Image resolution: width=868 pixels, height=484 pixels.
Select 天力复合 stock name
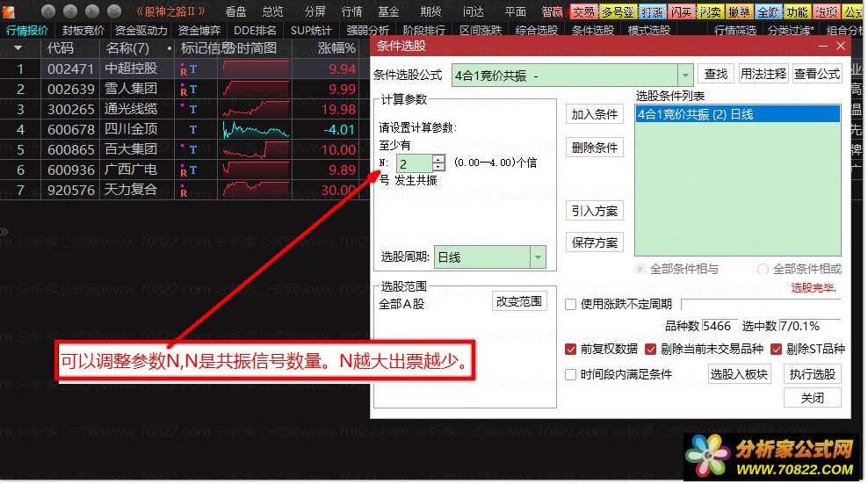pyautogui.click(x=131, y=190)
